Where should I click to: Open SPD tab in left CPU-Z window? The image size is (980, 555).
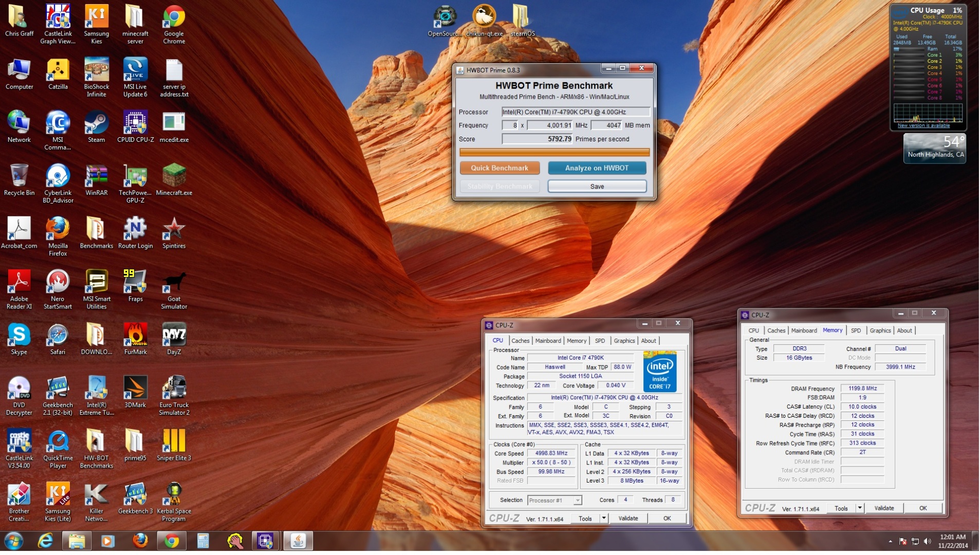600,341
